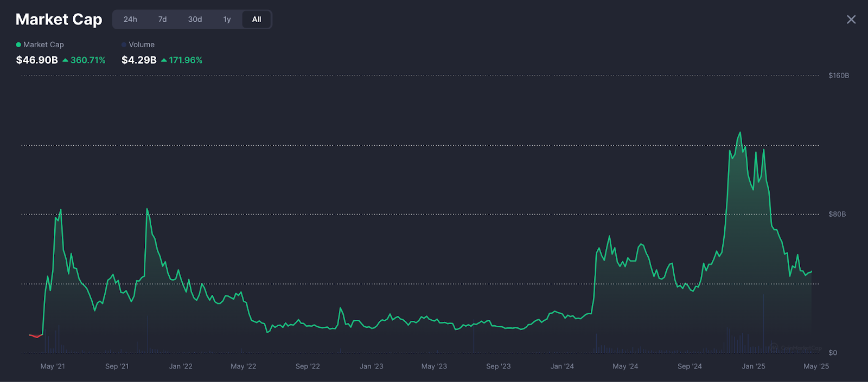Toggle the green Market Cap legend dot
The image size is (868, 382).
coord(18,45)
